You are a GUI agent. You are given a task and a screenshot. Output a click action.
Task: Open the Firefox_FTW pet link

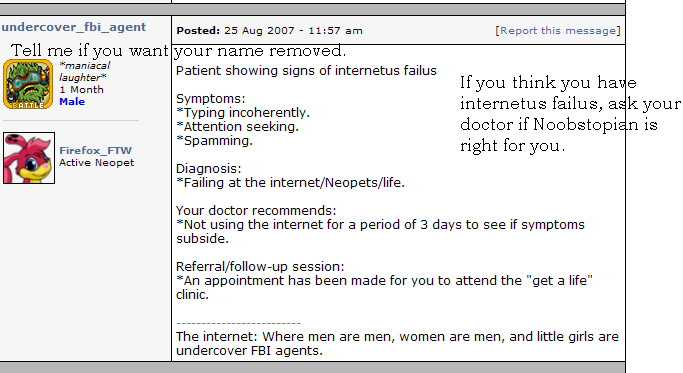(x=95, y=150)
